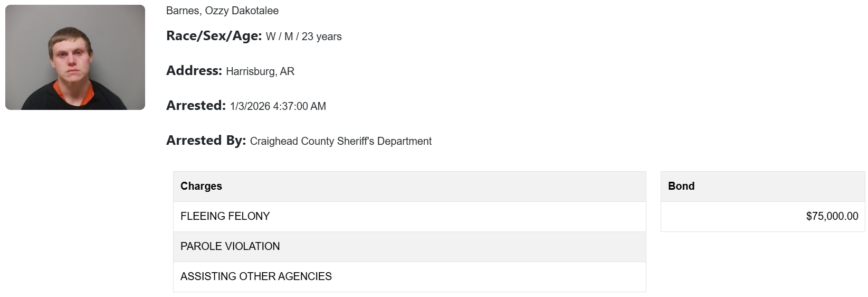This screenshot has height=297, width=868.
Task: Click the arrest time "4:37:00 AM"
Action: 299,106
